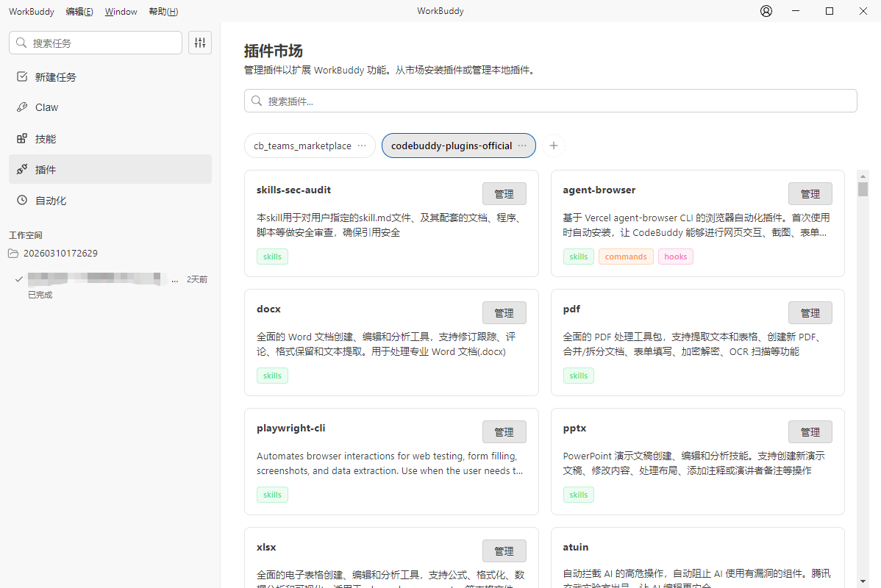Manage the pdf plugin

(x=810, y=313)
